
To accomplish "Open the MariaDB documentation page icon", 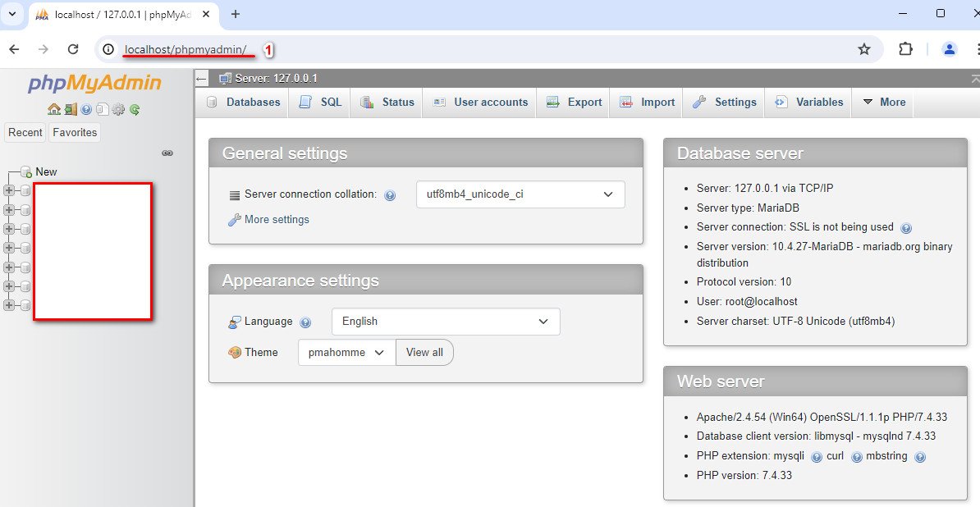I will [101, 109].
